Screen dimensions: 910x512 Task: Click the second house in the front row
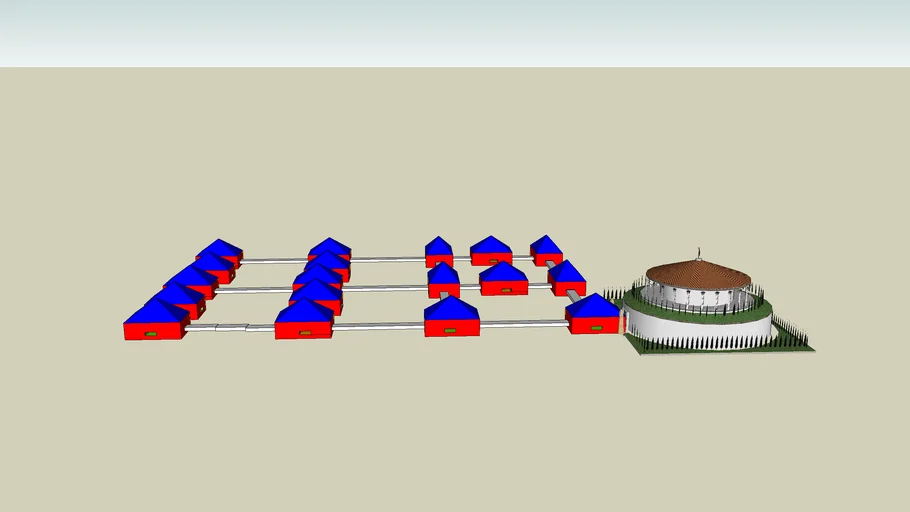point(304,320)
